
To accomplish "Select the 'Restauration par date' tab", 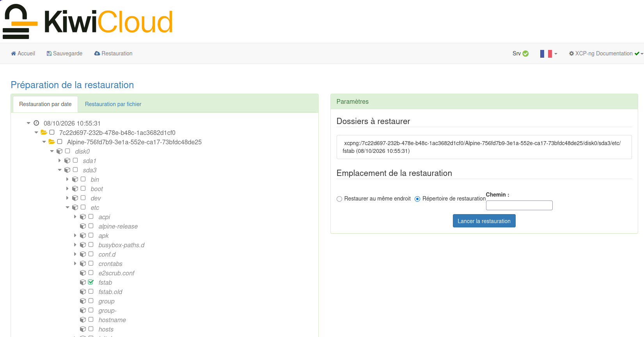I will (x=45, y=104).
